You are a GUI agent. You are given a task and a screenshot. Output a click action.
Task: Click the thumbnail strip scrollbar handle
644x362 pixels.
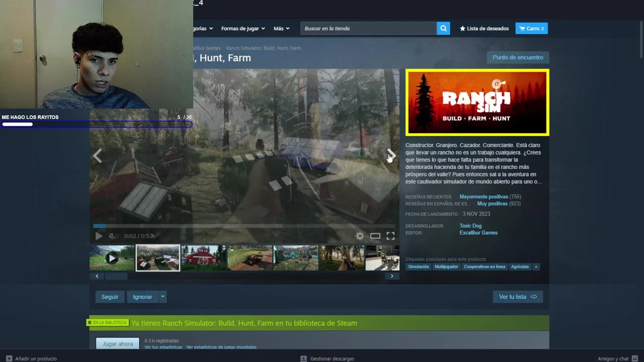[116, 276]
